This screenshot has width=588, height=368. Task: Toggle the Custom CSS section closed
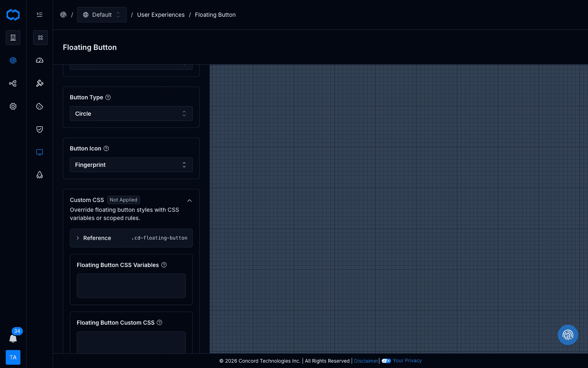point(189,200)
